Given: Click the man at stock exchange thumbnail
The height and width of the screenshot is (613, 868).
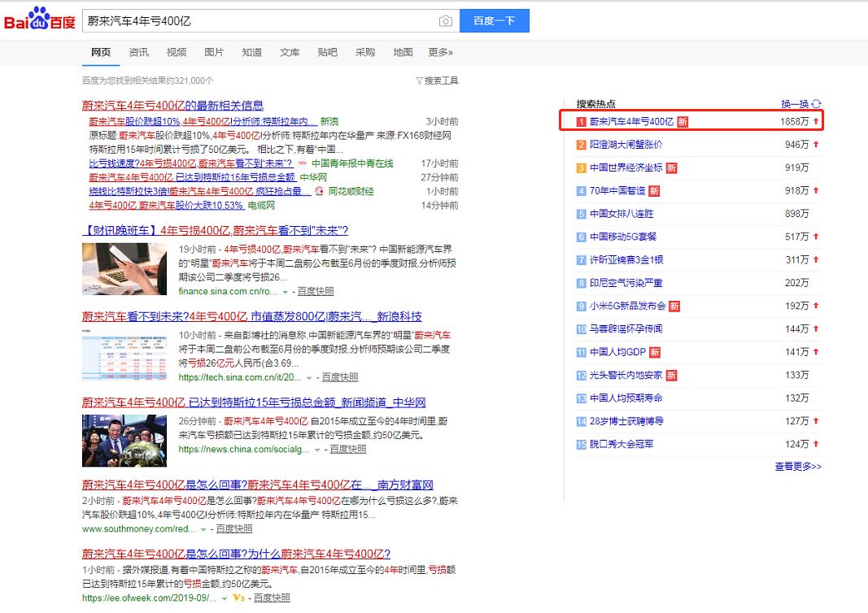Looking at the screenshot, I should tap(124, 441).
